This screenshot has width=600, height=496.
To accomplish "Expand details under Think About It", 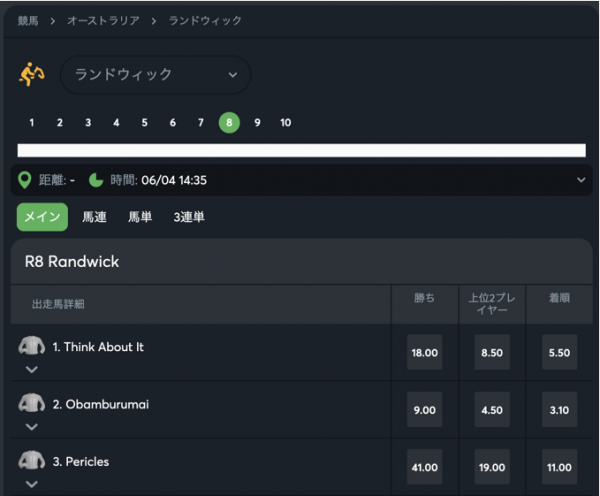I will pyautogui.click(x=32, y=369).
